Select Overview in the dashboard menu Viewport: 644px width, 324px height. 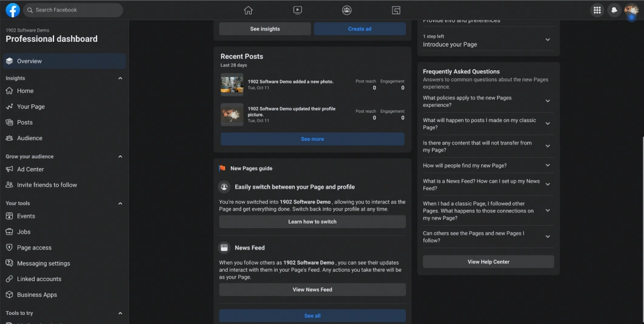pos(64,61)
